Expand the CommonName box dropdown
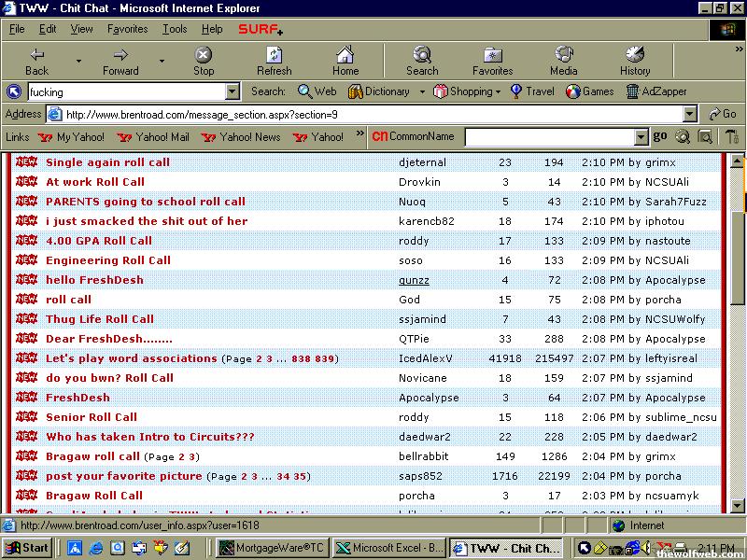 (x=641, y=137)
